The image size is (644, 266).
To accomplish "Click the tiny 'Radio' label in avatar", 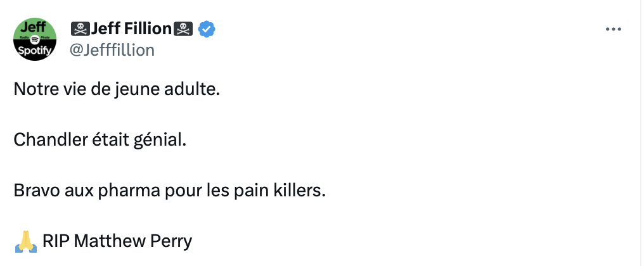I will pyautogui.click(x=24, y=37).
